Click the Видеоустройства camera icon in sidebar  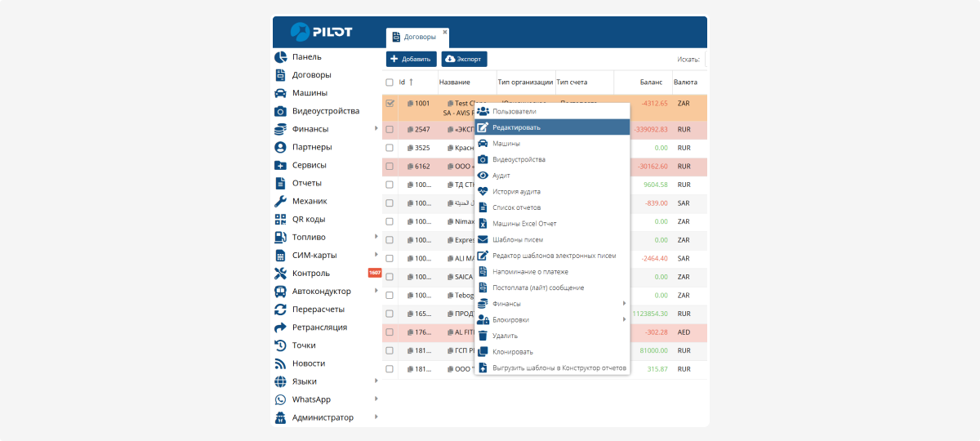[x=280, y=111]
